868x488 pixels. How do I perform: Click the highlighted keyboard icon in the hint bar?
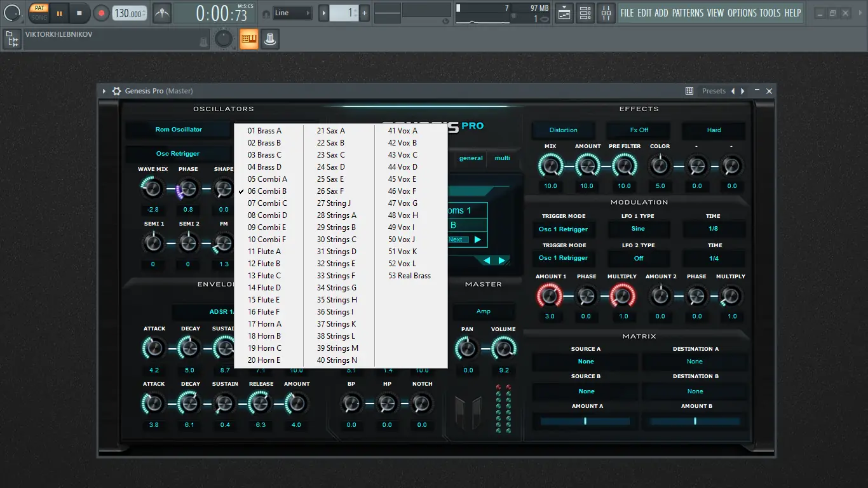click(x=249, y=39)
